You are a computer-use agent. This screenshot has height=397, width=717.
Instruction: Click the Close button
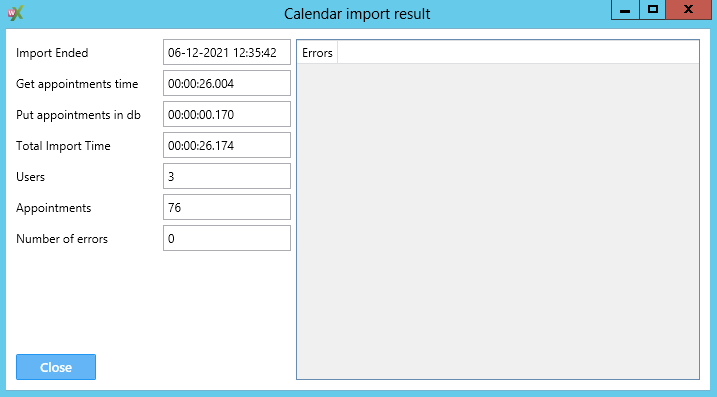coord(56,367)
